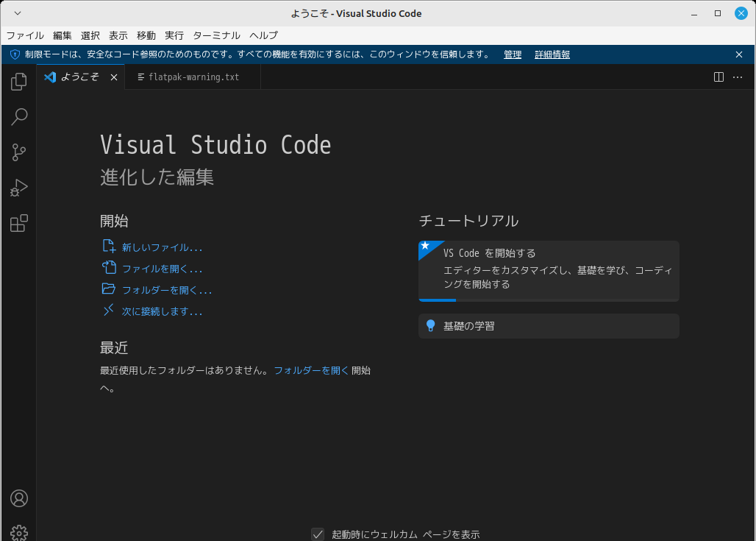This screenshot has width=756, height=541.
Task: Click the new file icon beside 新しいファイル
Action: [x=109, y=246]
